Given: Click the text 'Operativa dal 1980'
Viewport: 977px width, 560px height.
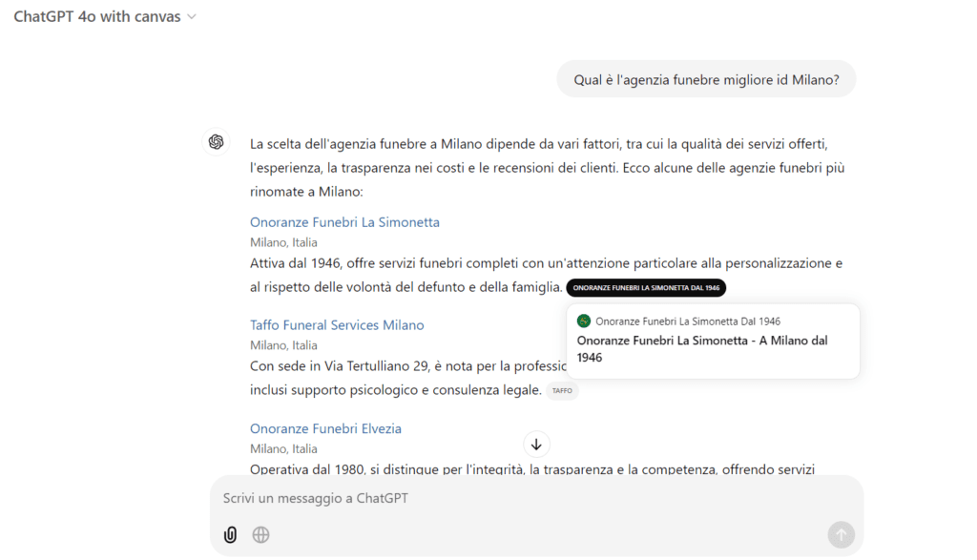Looking at the screenshot, I should (306, 469).
